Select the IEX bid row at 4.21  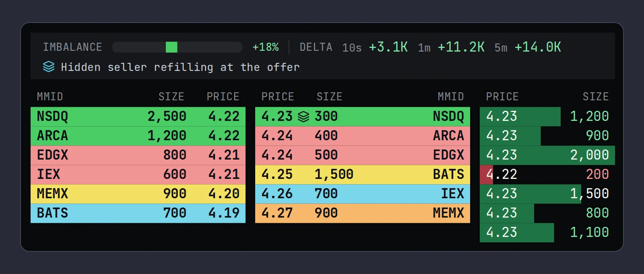click(x=138, y=174)
